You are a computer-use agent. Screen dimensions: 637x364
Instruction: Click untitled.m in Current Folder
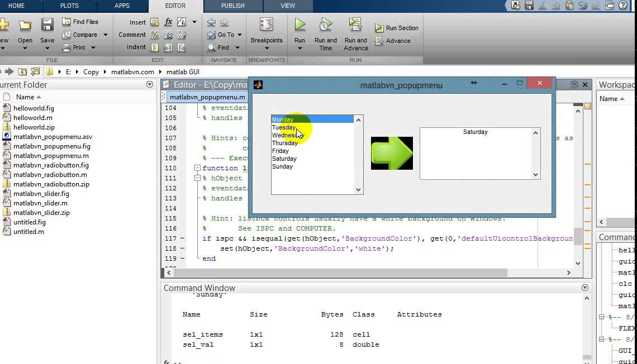click(28, 232)
